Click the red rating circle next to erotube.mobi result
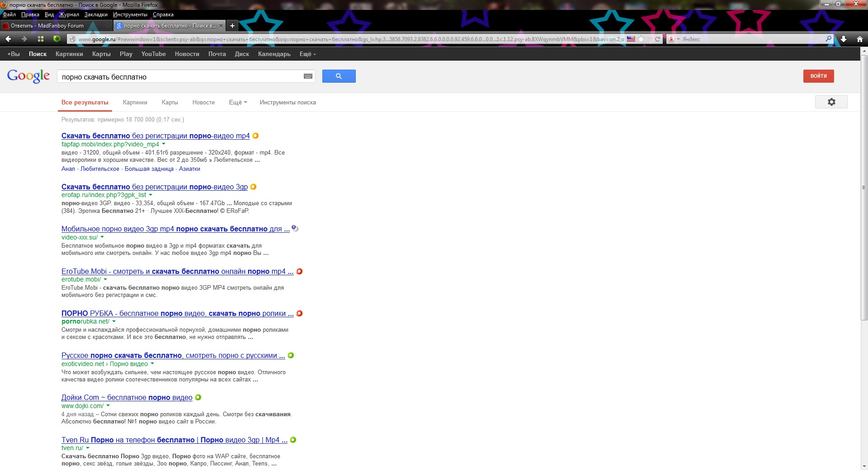868x470 pixels. (299, 271)
